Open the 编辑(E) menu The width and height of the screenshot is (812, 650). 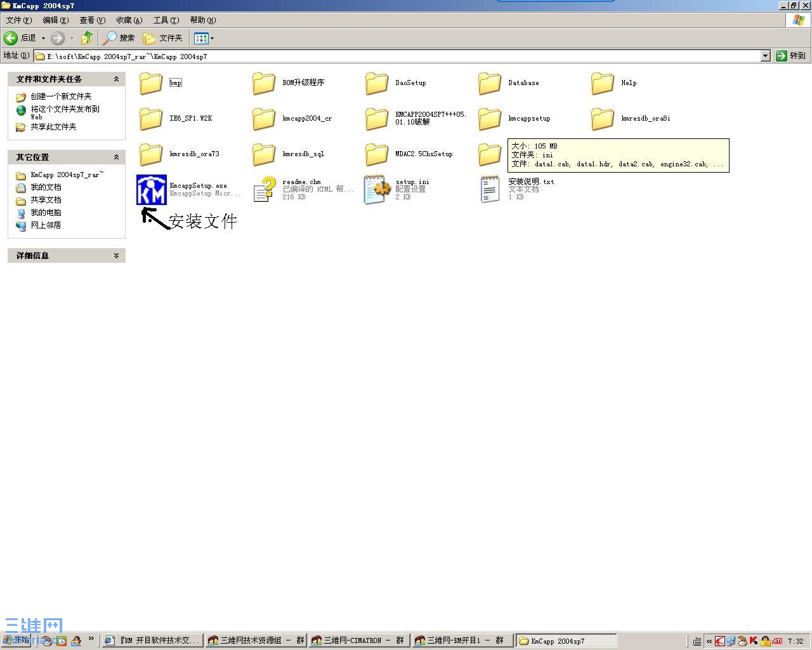(x=55, y=20)
